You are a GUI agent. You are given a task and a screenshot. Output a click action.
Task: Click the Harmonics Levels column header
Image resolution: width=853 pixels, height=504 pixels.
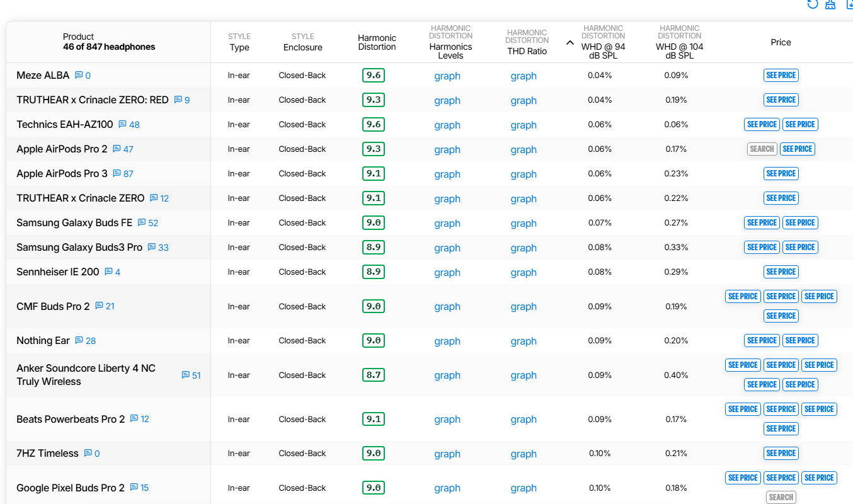(450, 42)
